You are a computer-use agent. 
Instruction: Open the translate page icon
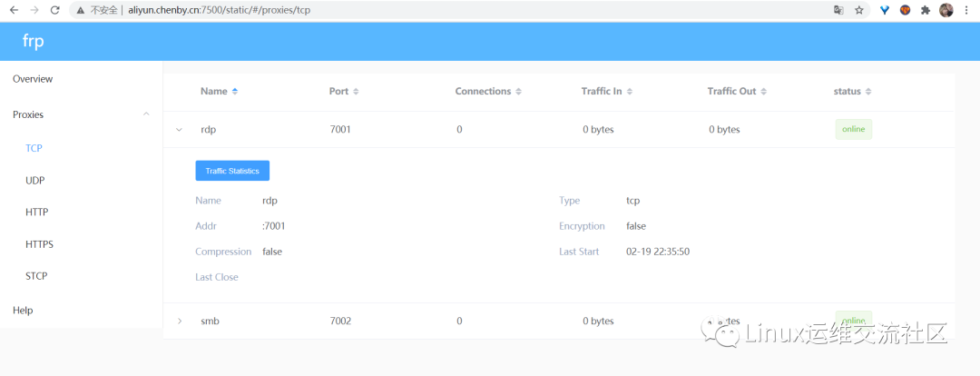tap(838, 10)
